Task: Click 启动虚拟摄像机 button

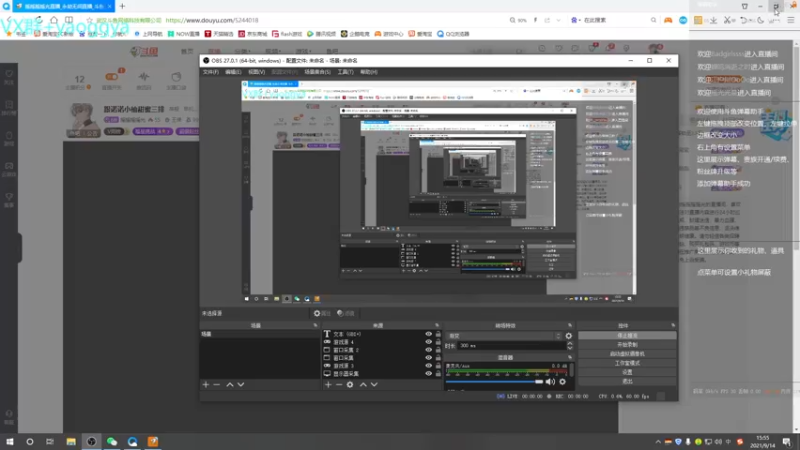Action: pos(627,354)
